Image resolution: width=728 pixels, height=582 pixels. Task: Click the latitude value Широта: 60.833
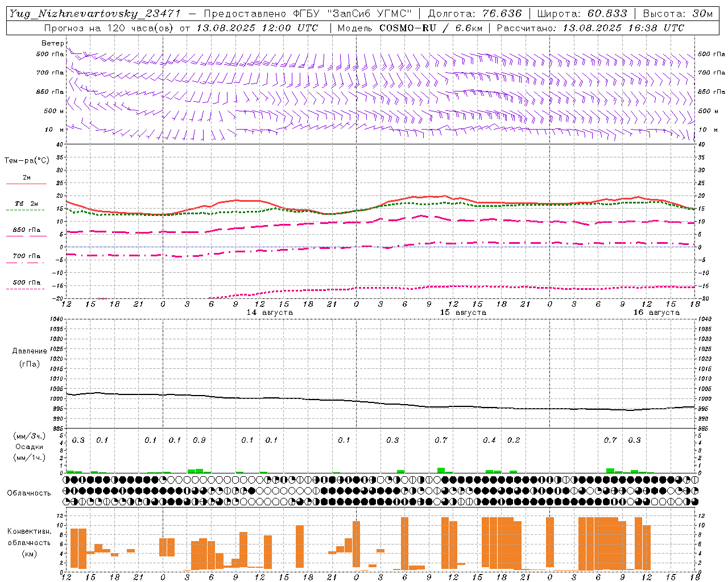582,14
